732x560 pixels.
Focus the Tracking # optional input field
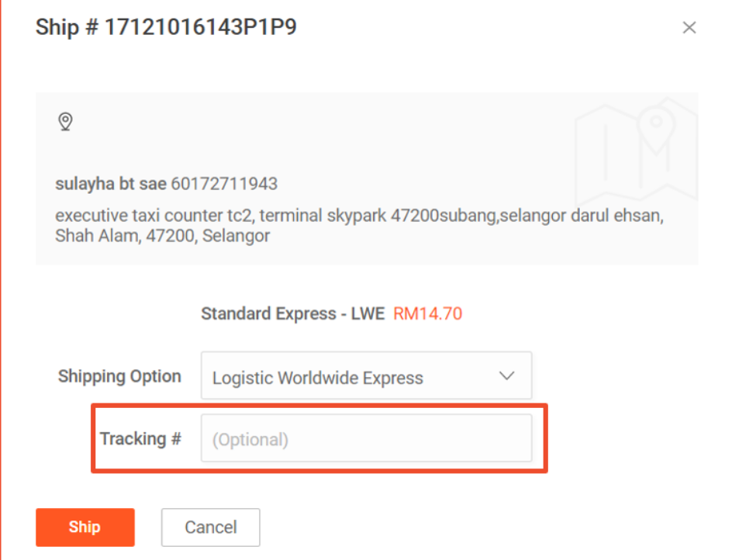point(367,438)
